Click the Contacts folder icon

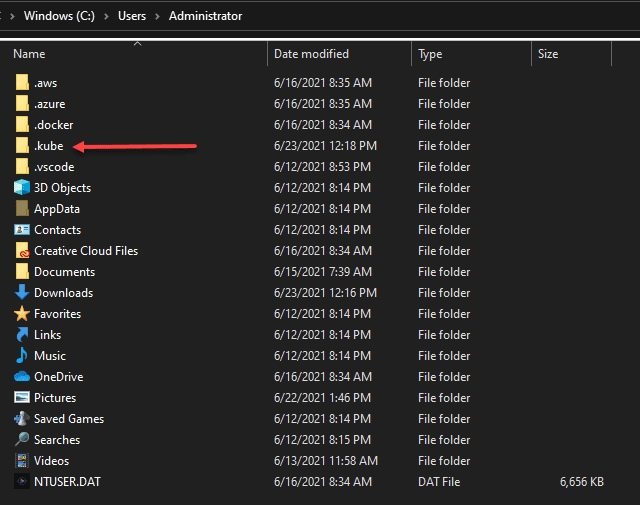tap(22, 230)
